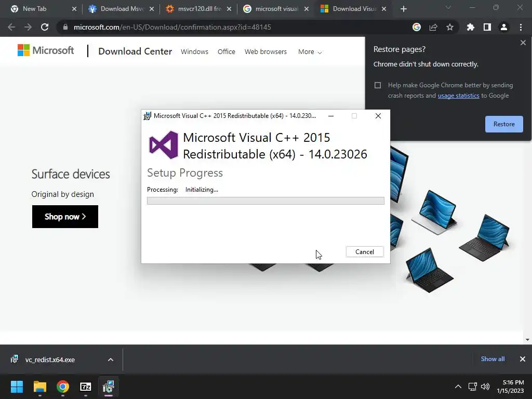The image size is (532, 399).
Task: Cancel the Visual C++ setup
Action: point(365,252)
